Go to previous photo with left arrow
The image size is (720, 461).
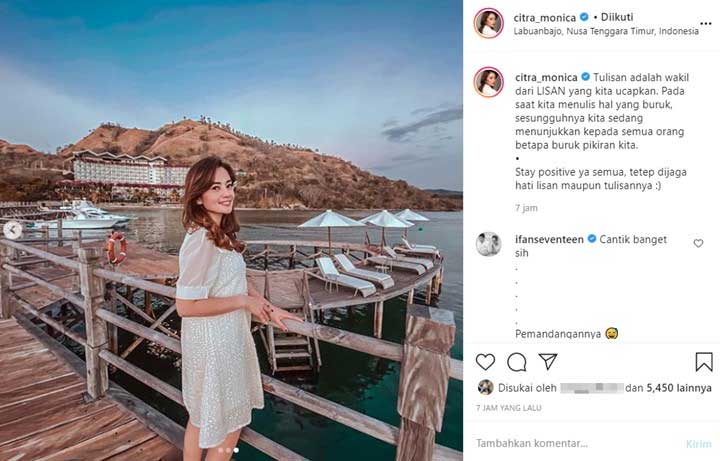pyautogui.click(x=14, y=230)
